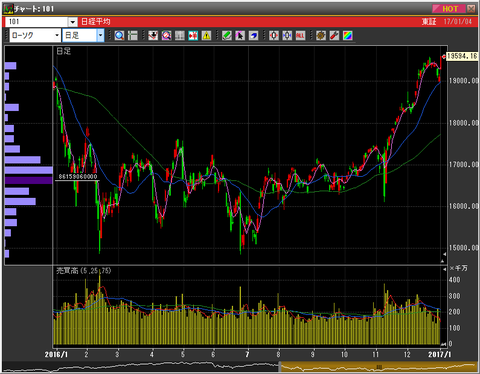Click the first horizontal zoom icon
This screenshot has height=374, width=480.
[274, 35]
